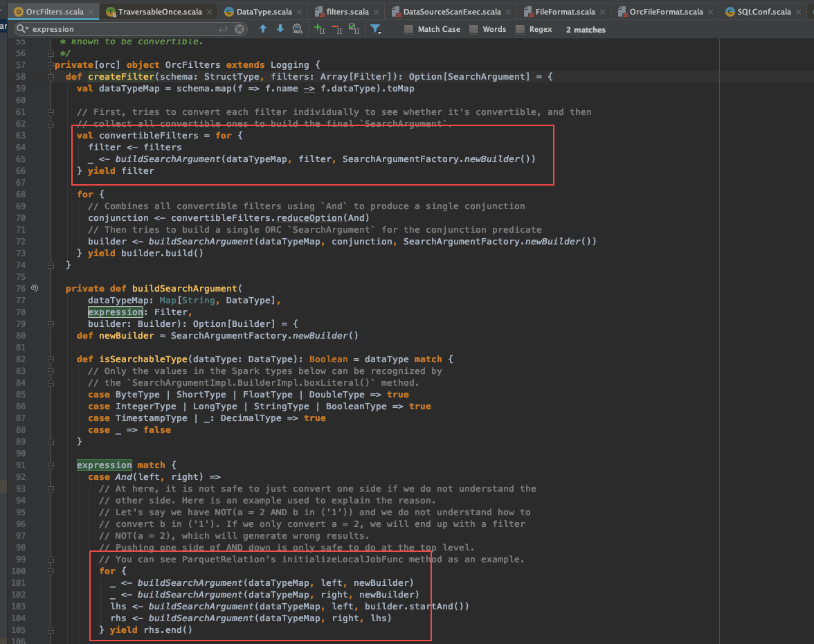
Task: Click the highlighted 'expression' on line 91
Action: coord(105,465)
